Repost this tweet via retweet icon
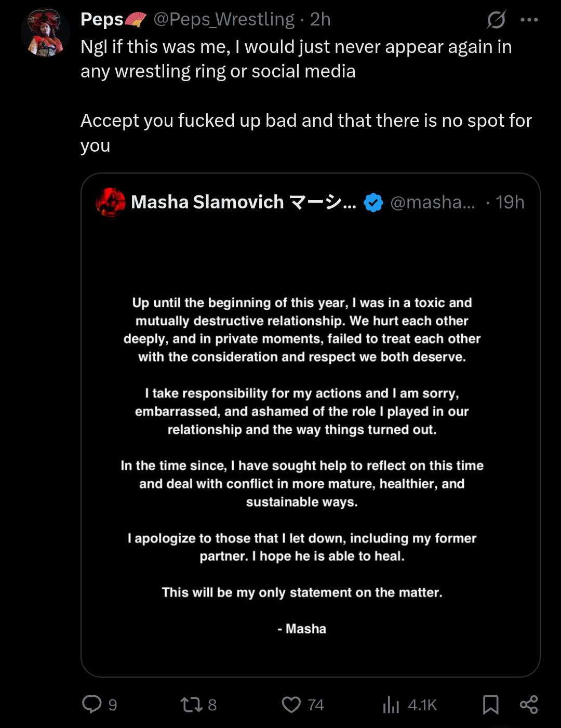Image resolution: width=561 pixels, height=728 pixels. pos(191,705)
